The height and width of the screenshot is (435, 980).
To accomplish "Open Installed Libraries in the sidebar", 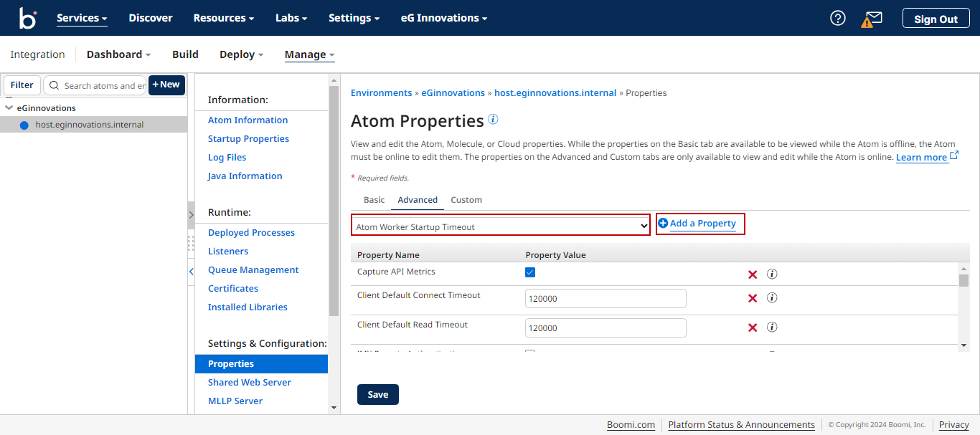I will 248,307.
